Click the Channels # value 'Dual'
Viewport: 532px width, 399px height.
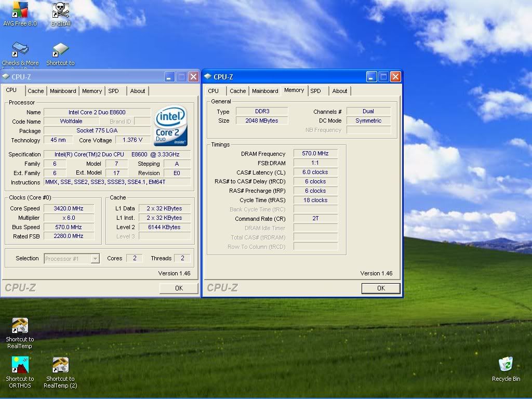coord(368,111)
